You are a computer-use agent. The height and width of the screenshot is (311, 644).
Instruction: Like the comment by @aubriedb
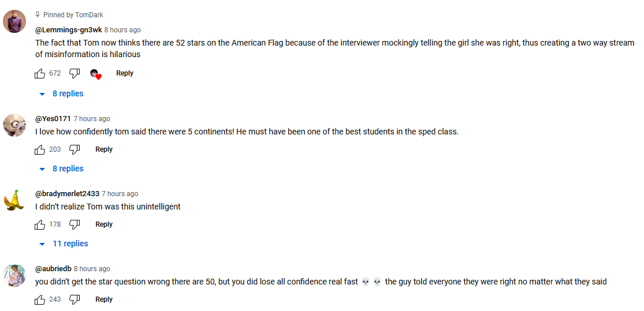40,299
